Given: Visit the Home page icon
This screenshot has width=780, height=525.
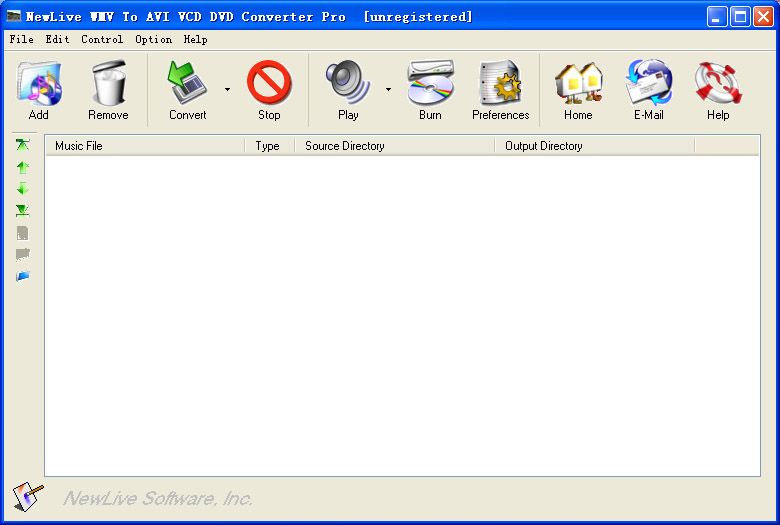Looking at the screenshot, I should click(579, 83).
